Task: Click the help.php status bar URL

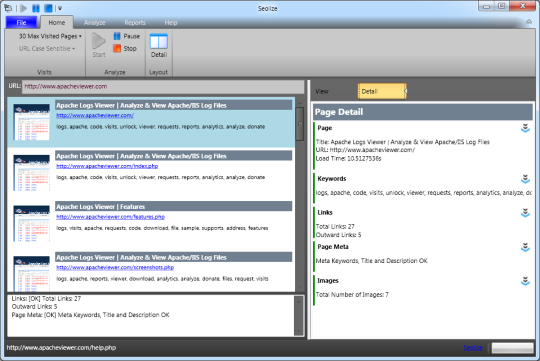Action: (x=61, y=348)
